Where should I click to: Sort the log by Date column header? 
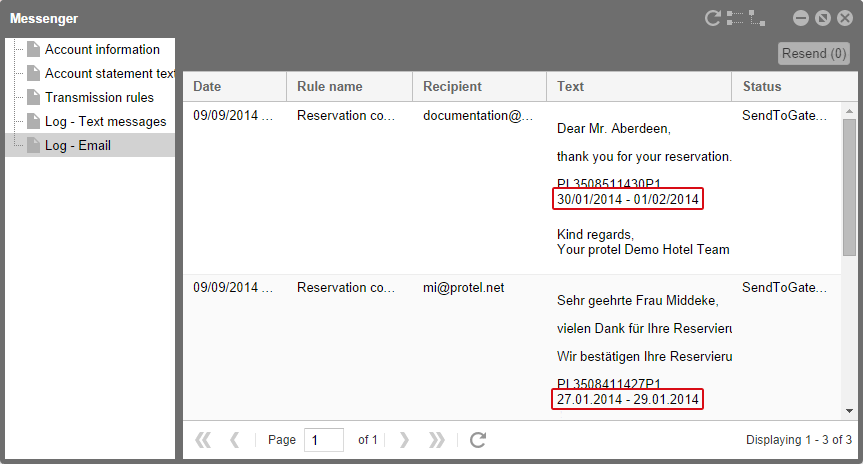coord(234,86)
